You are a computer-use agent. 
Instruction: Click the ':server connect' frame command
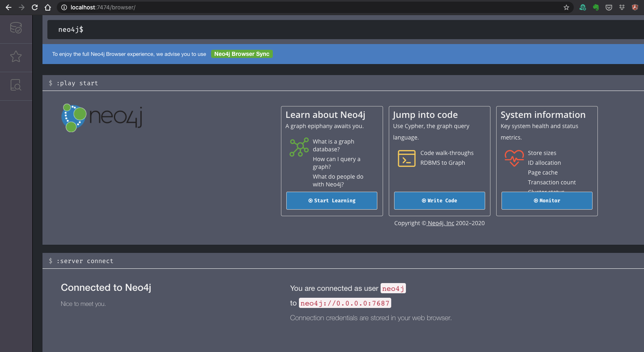pos(85,261)
